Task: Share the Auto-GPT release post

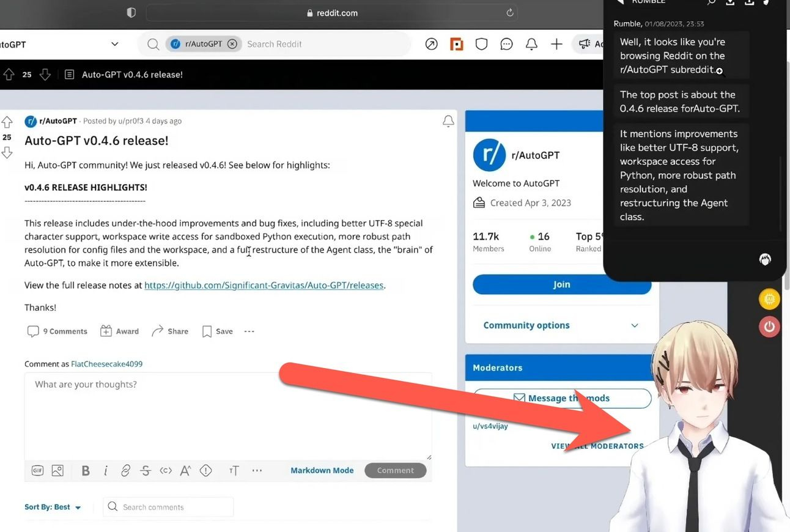Action: 170,331
